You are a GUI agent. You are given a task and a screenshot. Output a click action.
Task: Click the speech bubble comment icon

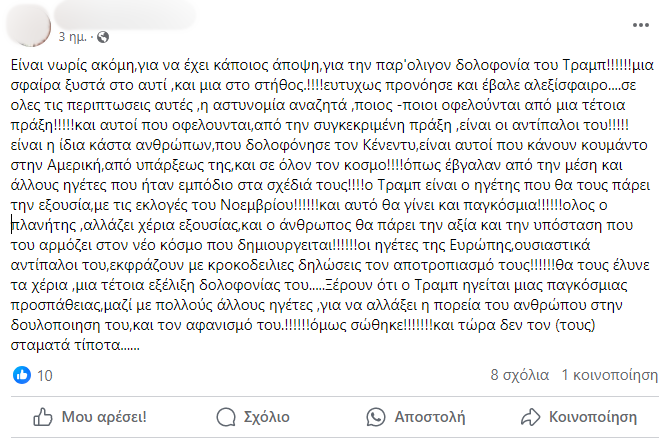pyautogui.click(x=226, y=417)
